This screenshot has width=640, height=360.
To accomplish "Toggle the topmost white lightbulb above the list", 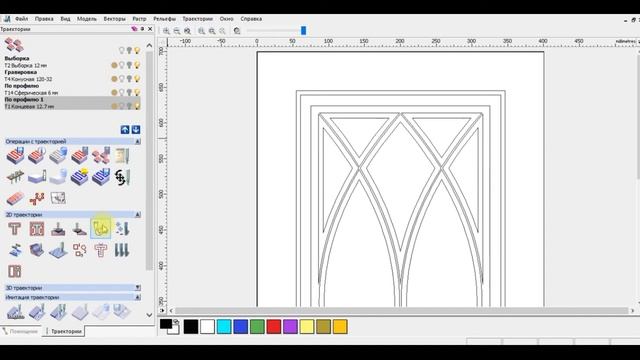I will (122, 51).
